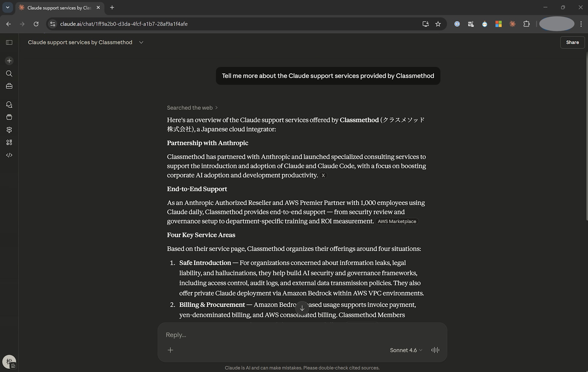Open the Projects icon in sidebar
The height and width of the screenshot is (372, 588).
pyautogui.click(x=9, y=117)
